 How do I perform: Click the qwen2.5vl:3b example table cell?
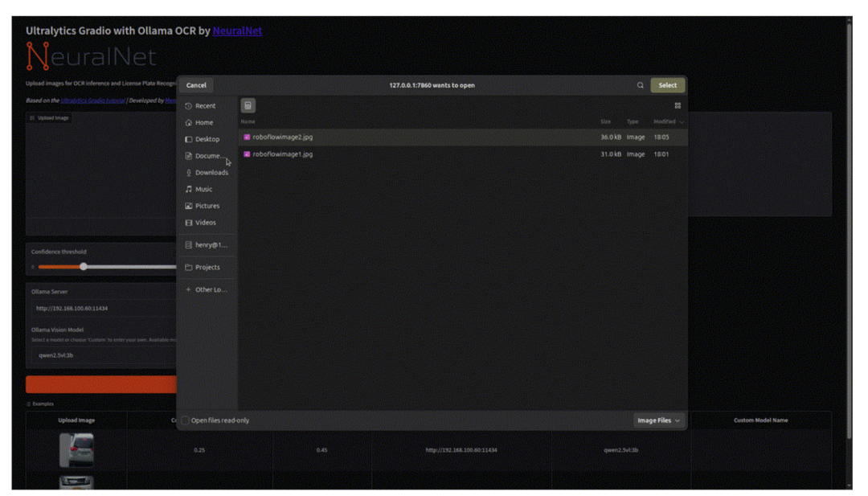pyautogui.click(x=620, y=450)
